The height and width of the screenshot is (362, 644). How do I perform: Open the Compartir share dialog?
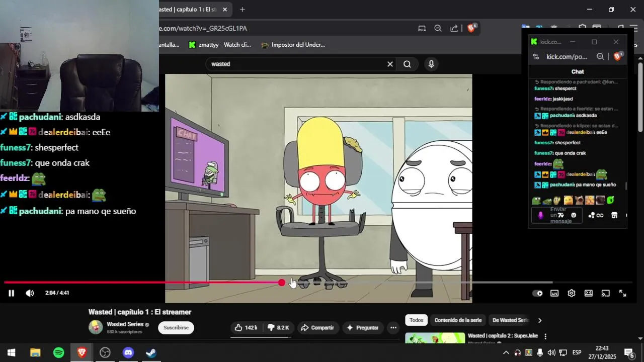coord(317,328)
